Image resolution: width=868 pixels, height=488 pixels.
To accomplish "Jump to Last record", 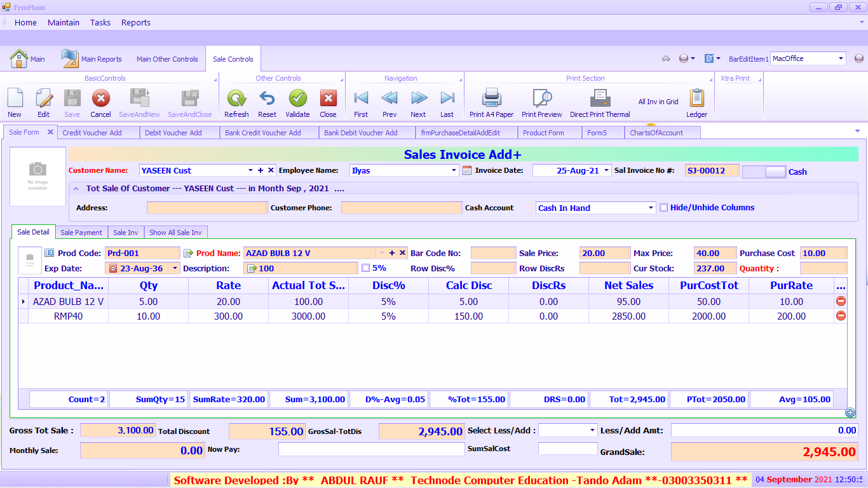I will point(447,98).
